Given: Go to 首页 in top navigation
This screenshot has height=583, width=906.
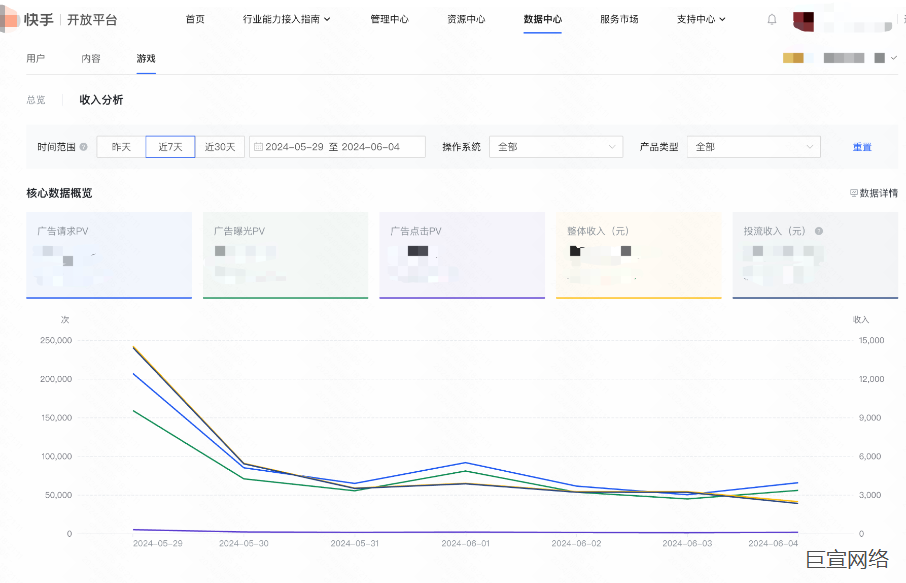Looking at the screenshot, I should (x=195, y=19).
